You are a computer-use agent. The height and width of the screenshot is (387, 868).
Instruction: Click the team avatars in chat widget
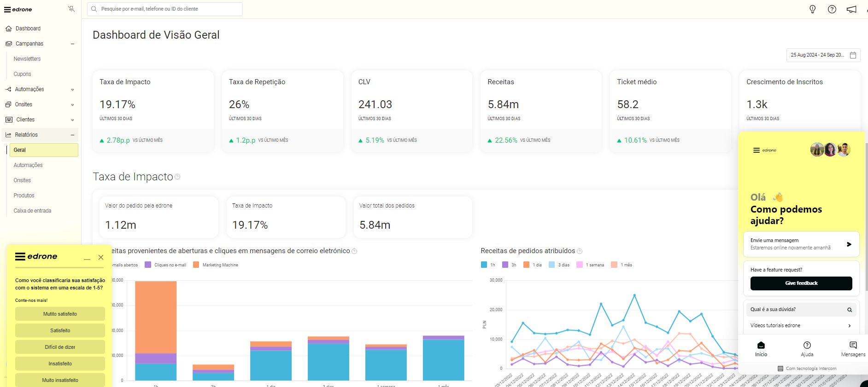click(830, 150)
